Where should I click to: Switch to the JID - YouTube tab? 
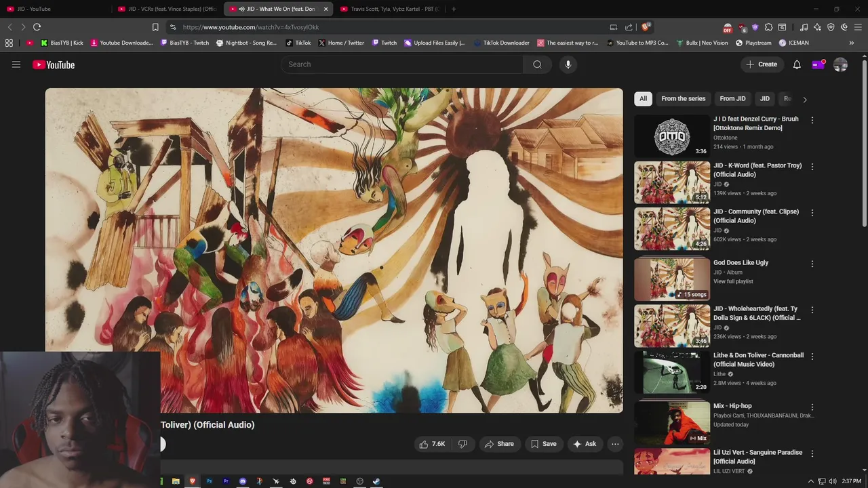tap(56, 9)
